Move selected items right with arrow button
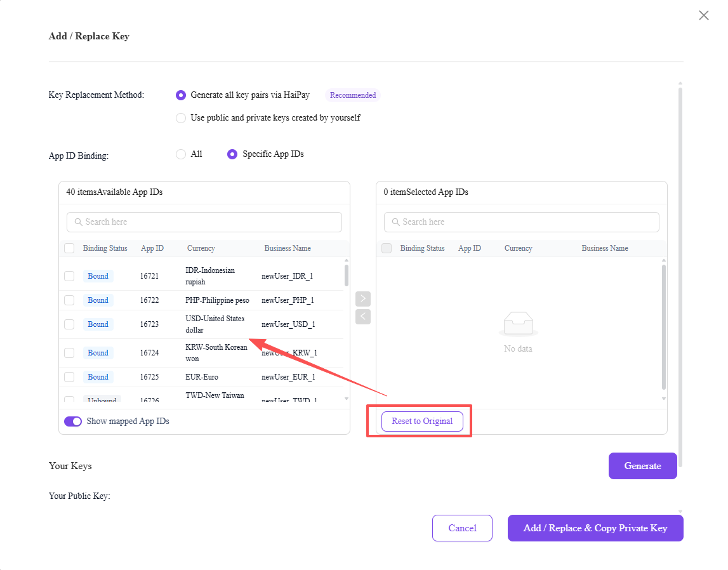 pos(363,298)
